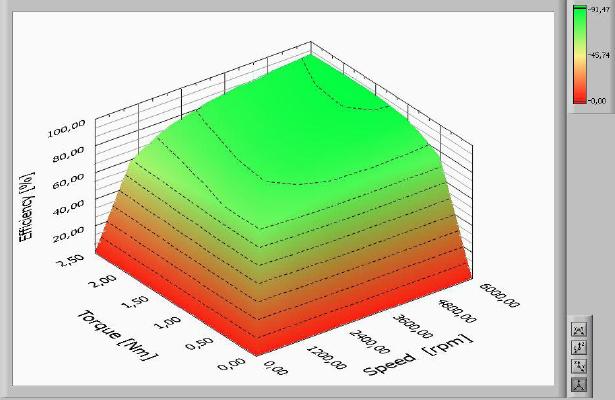Click the default 3D isometric view icon

(x=580, y=383)
